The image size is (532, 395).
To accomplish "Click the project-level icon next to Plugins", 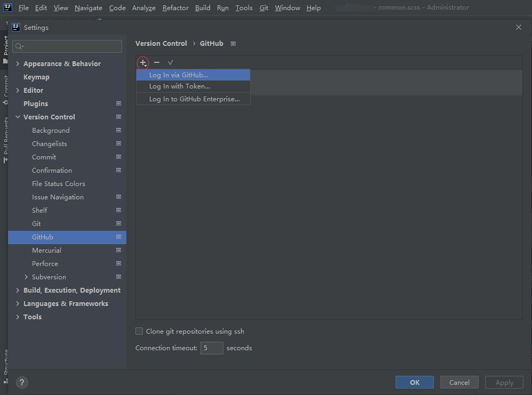I will pos(118,103).
